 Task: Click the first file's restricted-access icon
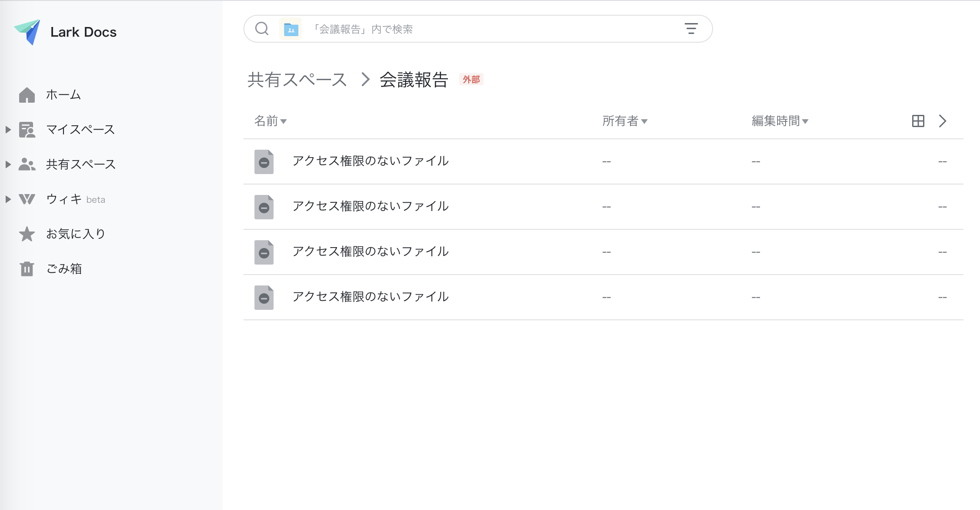pos(264,161)
